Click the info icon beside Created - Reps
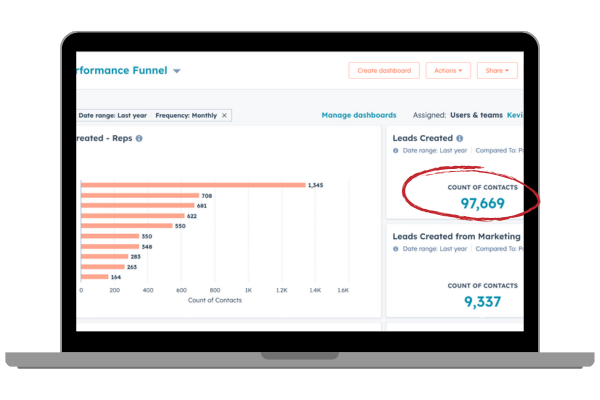The image size is (600, 400). [139, 138]
